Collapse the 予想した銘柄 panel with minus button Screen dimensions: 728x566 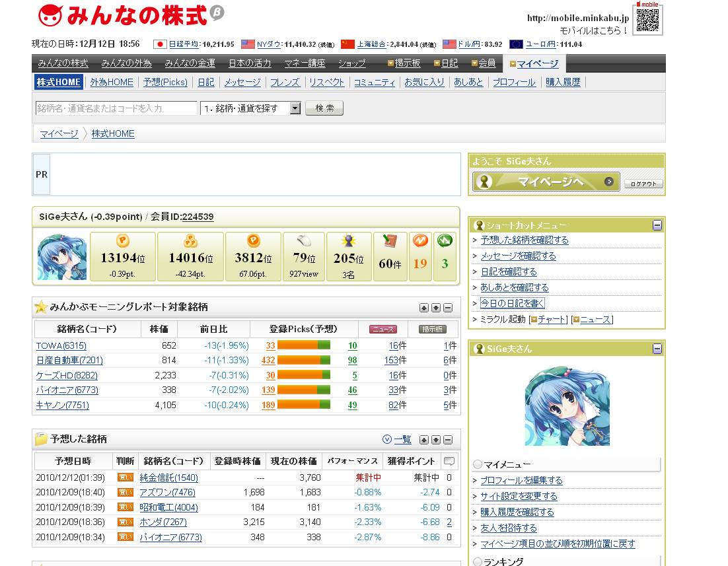[x=448, y=440]
